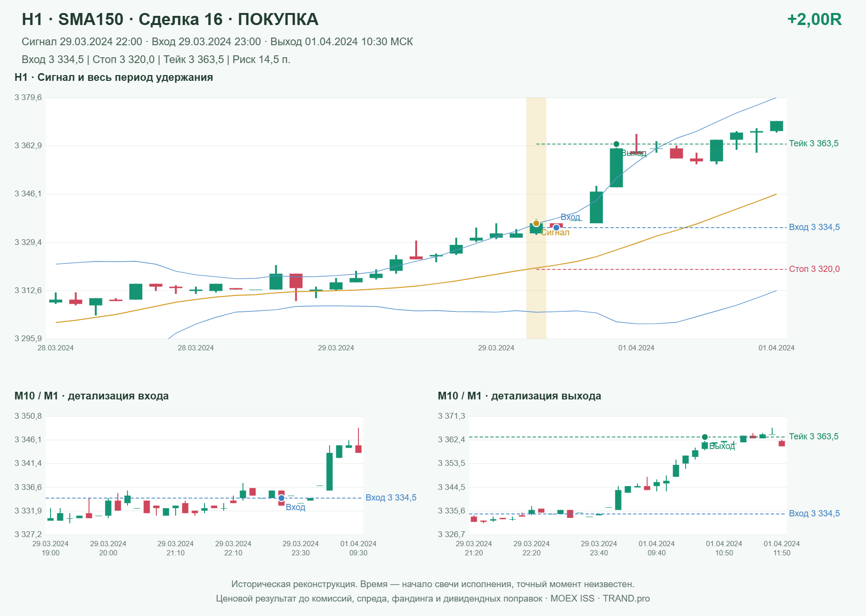Click the 3 371,3 axis label on exit chart
Screen dimensions: 866x616
[451, 416]
